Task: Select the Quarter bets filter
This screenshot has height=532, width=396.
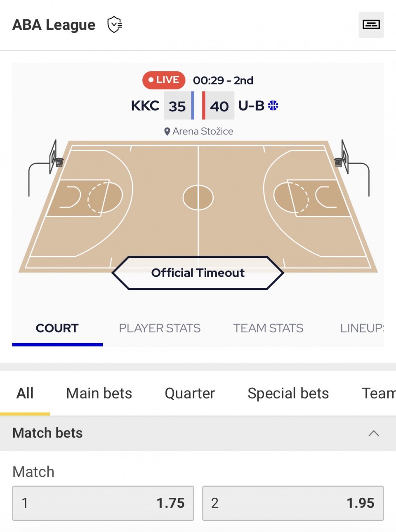Action: point(190,393)
